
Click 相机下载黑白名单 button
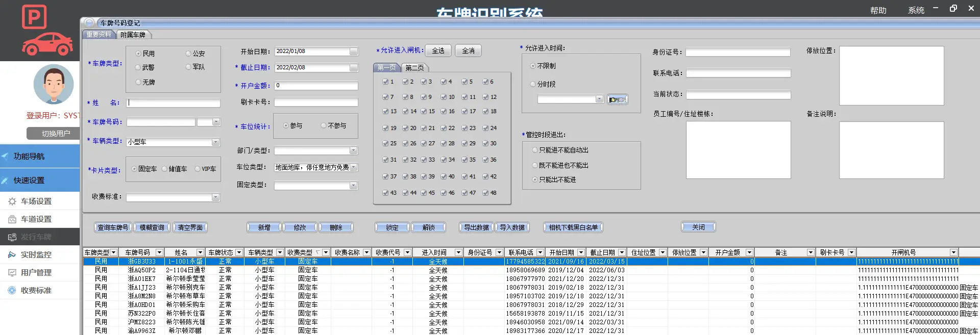pyautogui.click(x=573, y=227)
